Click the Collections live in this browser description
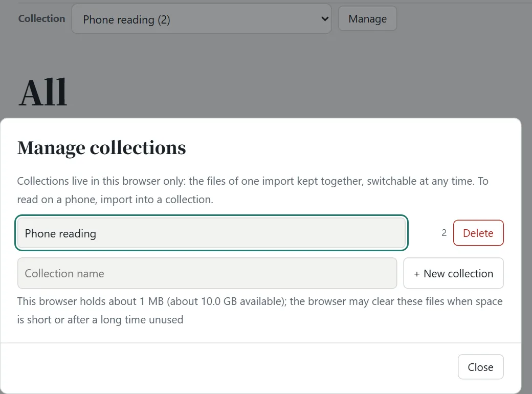Viewport: 532px width, 394px height. [x=253, y=190]
